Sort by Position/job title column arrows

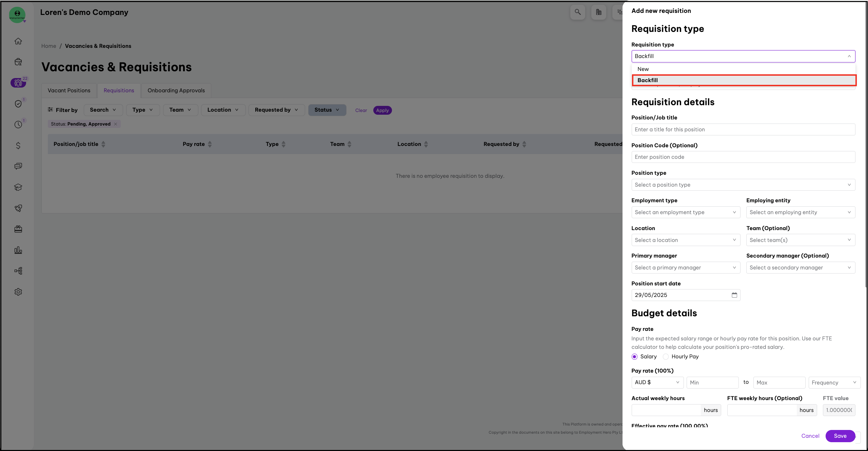click(x=103, y=144)
